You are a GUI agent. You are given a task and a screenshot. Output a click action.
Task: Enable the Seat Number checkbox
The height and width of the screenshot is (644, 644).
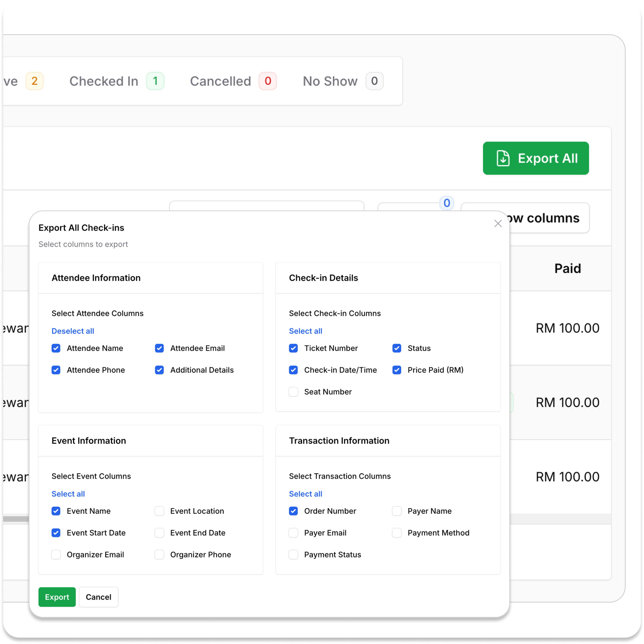tap(293, 392)
